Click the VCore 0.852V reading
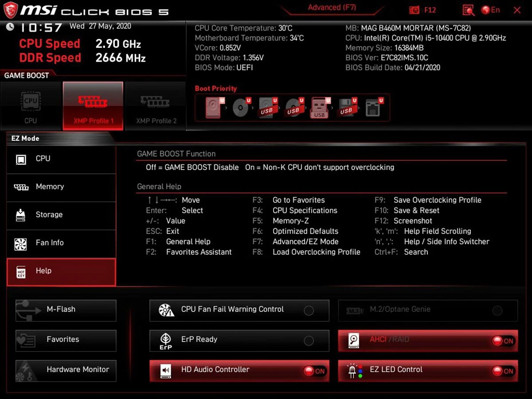This screenshot has width=532, height=399. click(218, 48)
